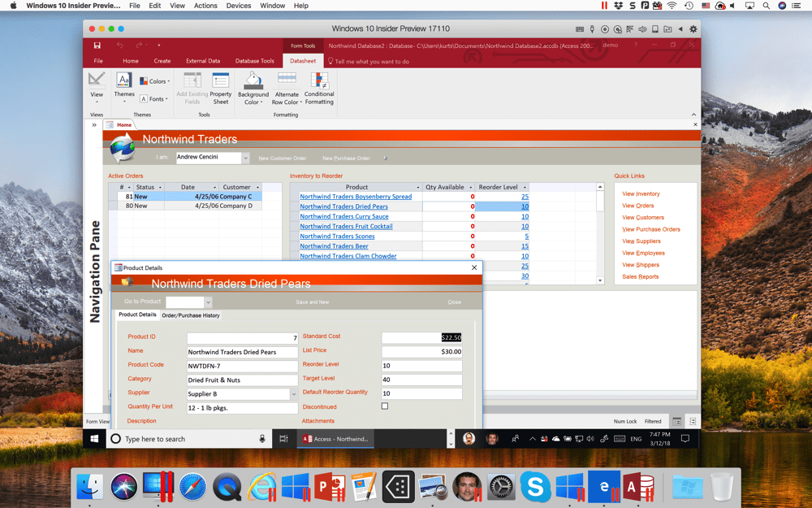
Task: Open Background Color formatting tool
Action: [x=253, y=86]
